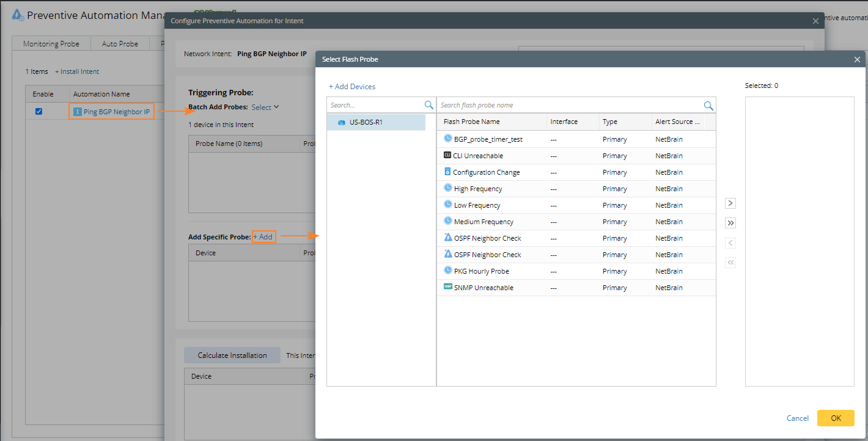Click the device search magnifier icon
This screenshot has height=441, width=868.
point(429,106)
